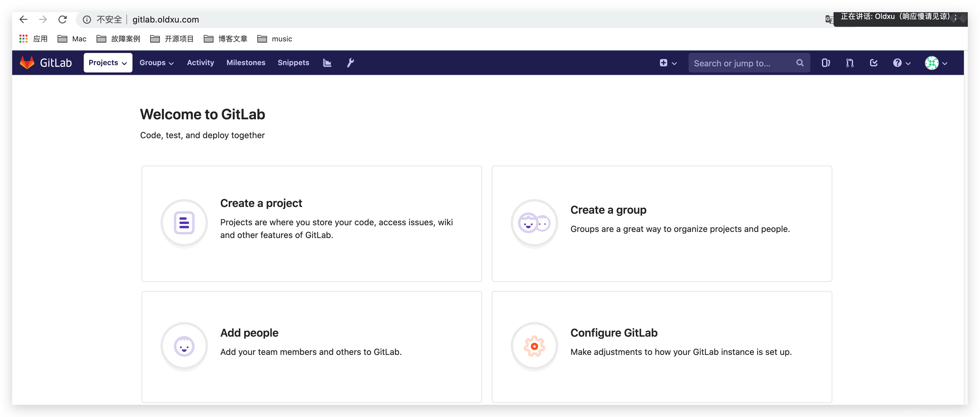This screenshot has width=980, height=417.
Task: Open the Admin Area wrench icon
Action: click(x=351, y=63)
